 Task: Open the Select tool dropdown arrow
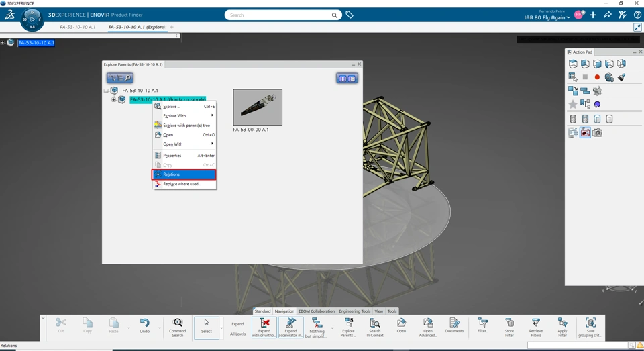point(221,328)
